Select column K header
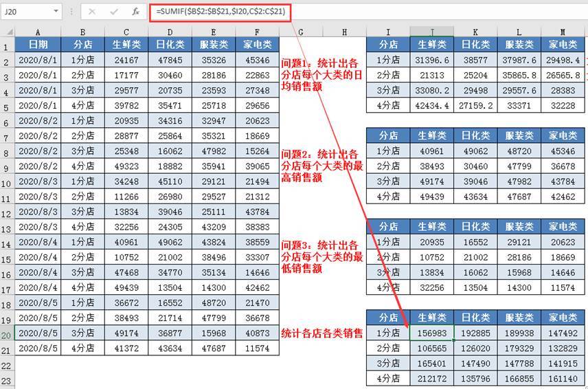Image resolution: width=588 pixels, height=389 pixels. pyautogui.click(x=475, y=32)
